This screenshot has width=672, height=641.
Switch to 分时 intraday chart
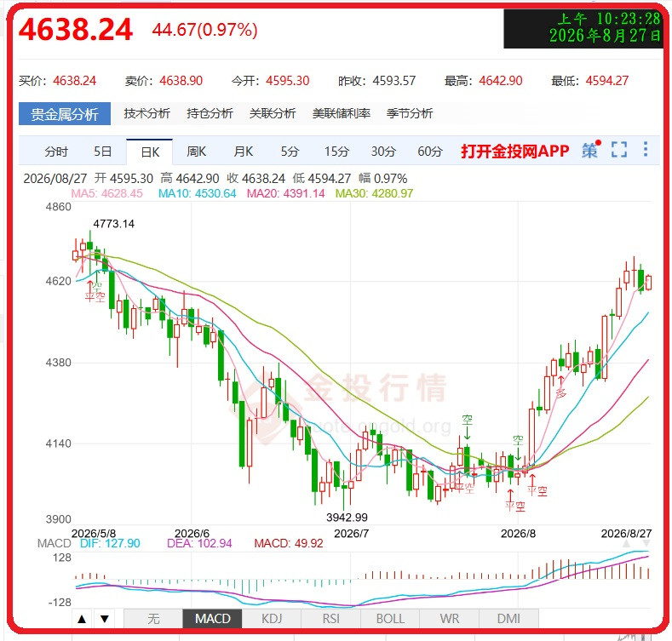click(x=56, y=152)
